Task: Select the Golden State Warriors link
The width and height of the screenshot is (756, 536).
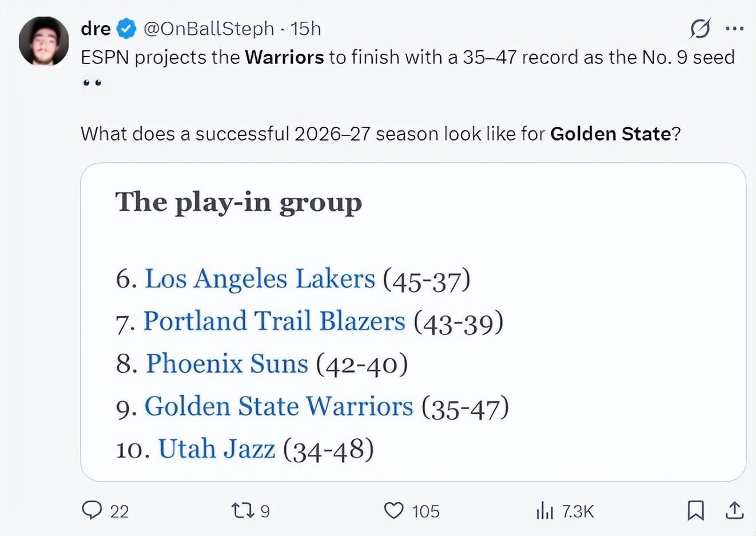Action: click(278, 406)
